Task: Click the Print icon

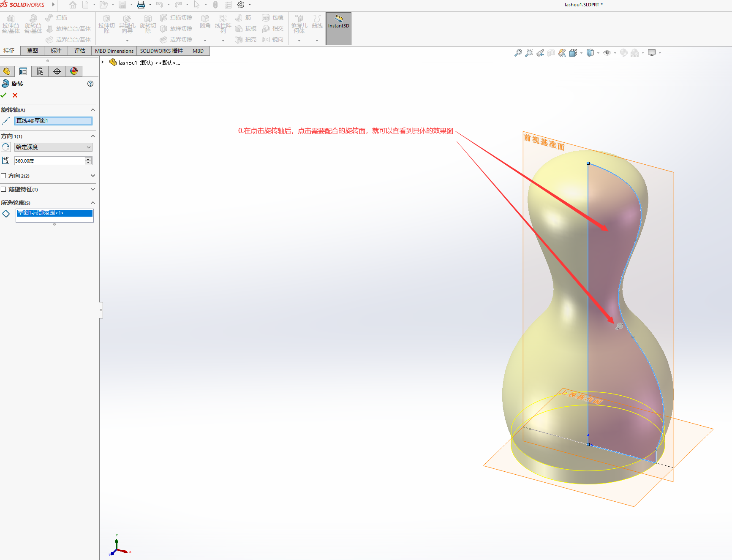Action: pyautogui.click(x=141, y=5)
